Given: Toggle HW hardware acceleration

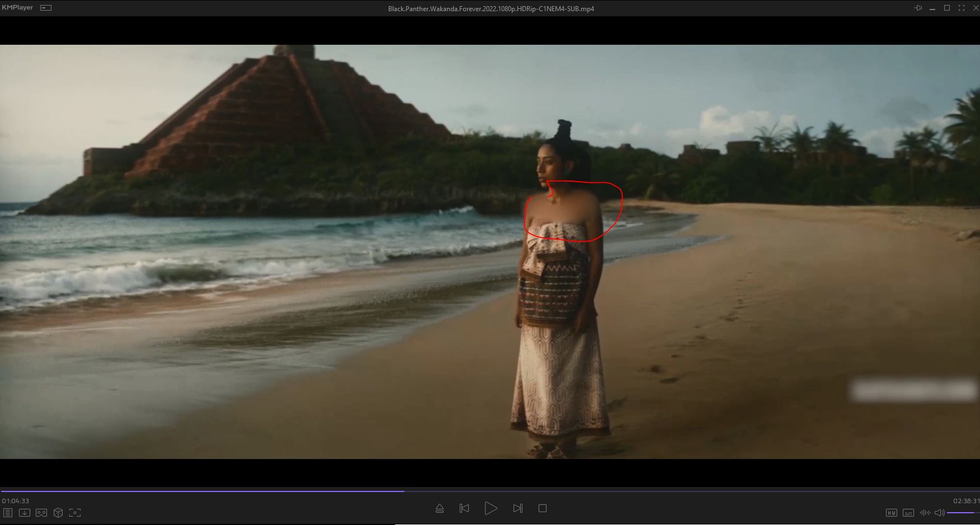Looking at the screenshot, I should pyautogui.click(x=892, y=513).
